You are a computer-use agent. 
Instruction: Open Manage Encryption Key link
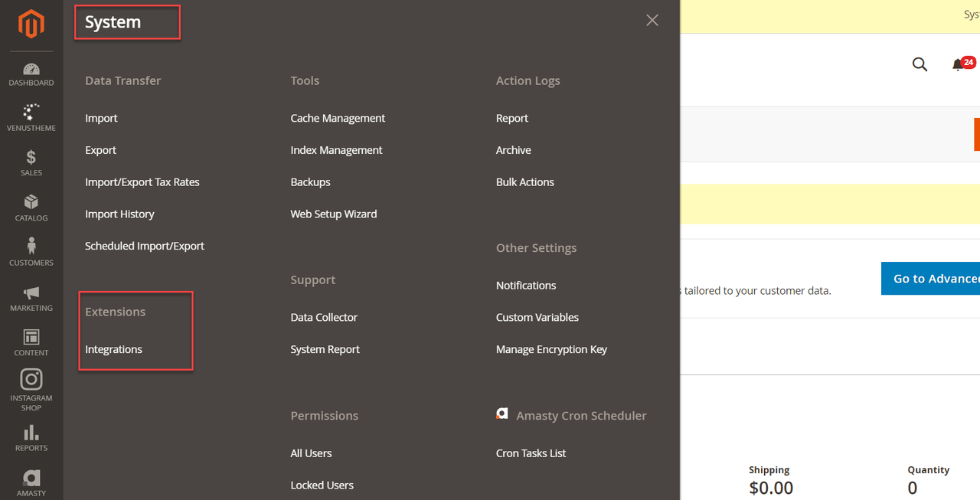tap(551, 349)
